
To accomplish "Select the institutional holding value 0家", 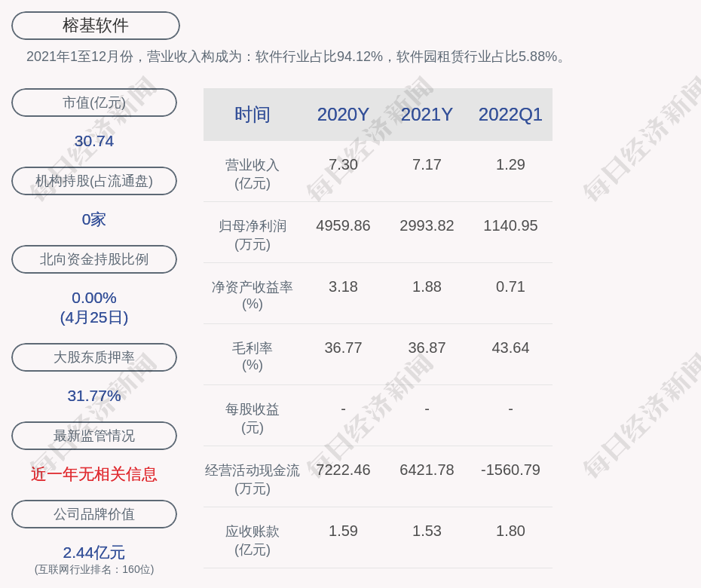I will [x=94, y=219].
